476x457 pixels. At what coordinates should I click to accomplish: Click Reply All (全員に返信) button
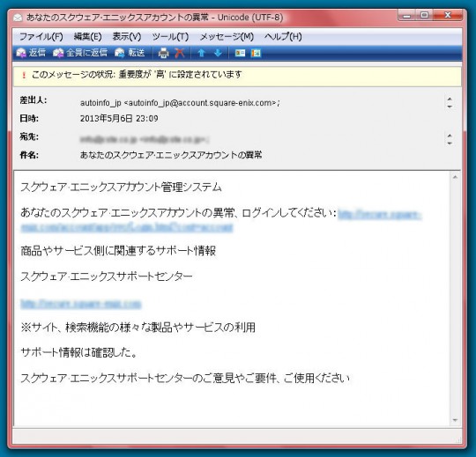click(x=80, y=53)
